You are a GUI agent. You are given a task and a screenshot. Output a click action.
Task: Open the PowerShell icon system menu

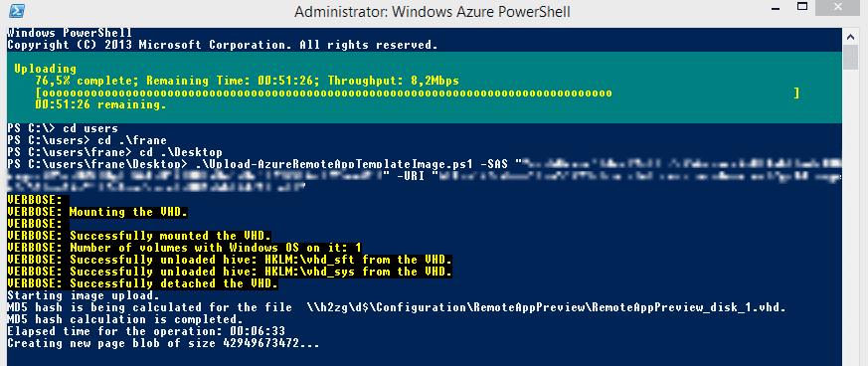point(17,11)
